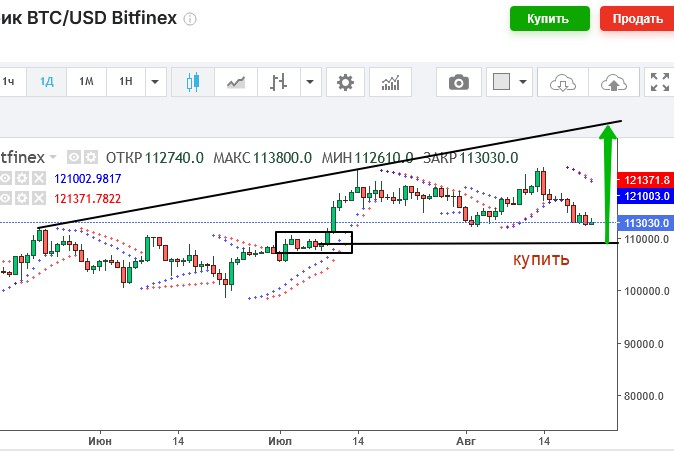Click the info icon next to Bitfinex title
The image size is (674, 451).
(190, 19)
